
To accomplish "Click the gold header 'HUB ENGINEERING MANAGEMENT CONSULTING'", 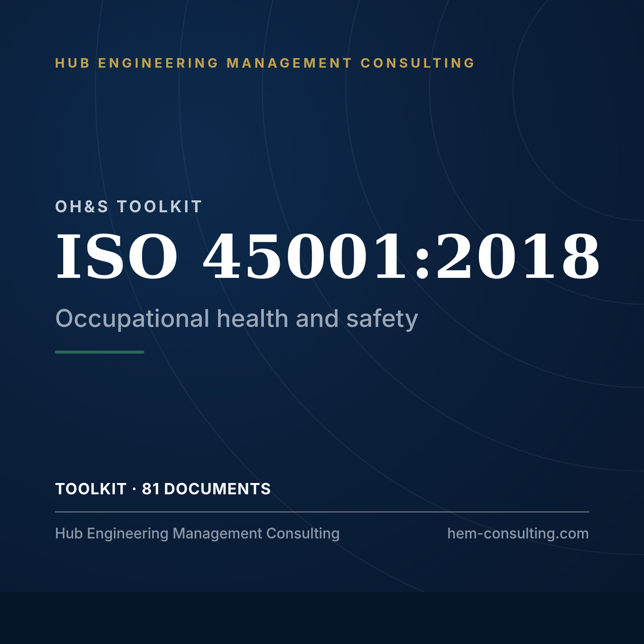I will click(x=265, y=63).
